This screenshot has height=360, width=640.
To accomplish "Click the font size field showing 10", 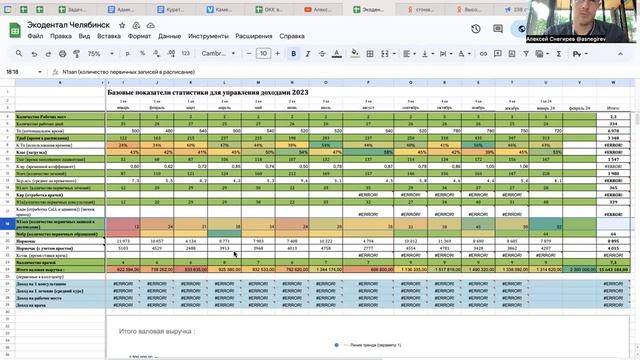I will pos(263,53).
